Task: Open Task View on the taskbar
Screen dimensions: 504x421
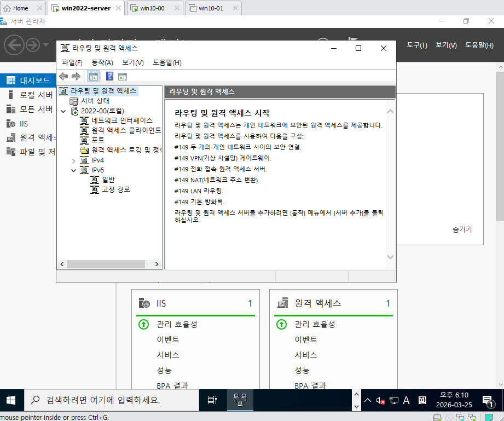Action: (x=212, y=400)
